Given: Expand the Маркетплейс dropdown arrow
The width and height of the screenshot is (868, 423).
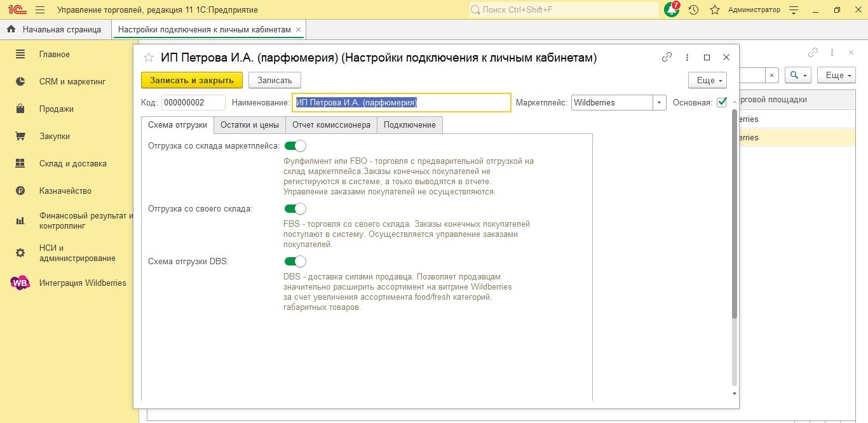Looking at the screenshot, I should tap(660, 103).
